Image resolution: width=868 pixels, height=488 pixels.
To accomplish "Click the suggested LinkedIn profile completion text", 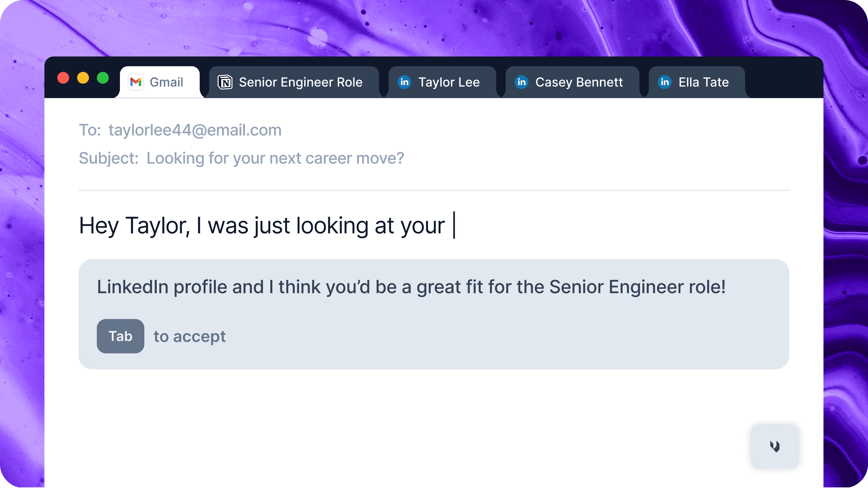I will click(x=411, y=287).
